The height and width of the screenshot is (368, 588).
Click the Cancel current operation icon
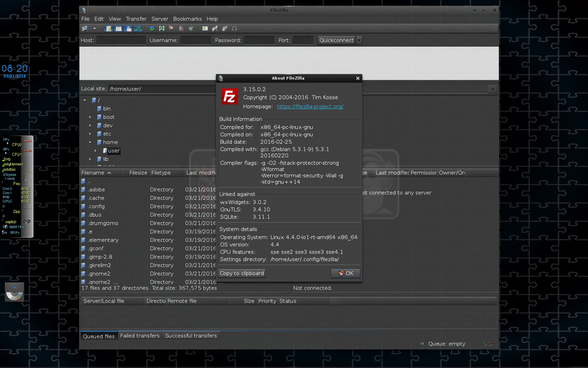[171, 29]
